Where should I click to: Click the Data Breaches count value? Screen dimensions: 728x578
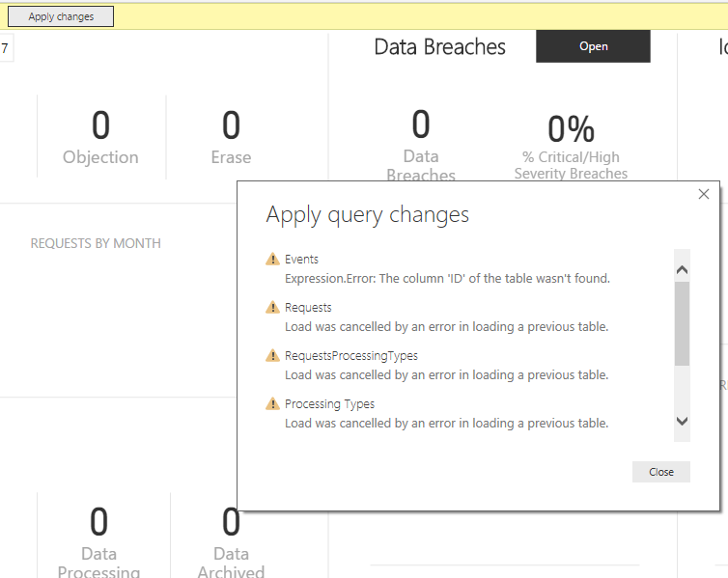(421, 125)
